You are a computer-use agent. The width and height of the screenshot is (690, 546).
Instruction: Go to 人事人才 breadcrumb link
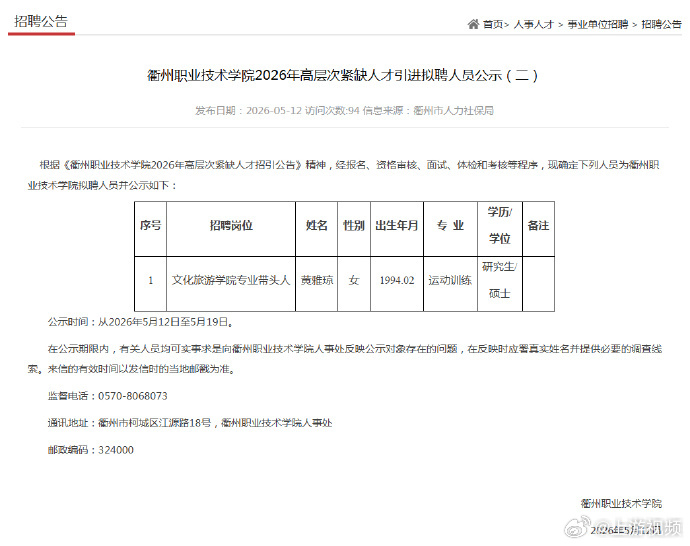tap(533, 25)
